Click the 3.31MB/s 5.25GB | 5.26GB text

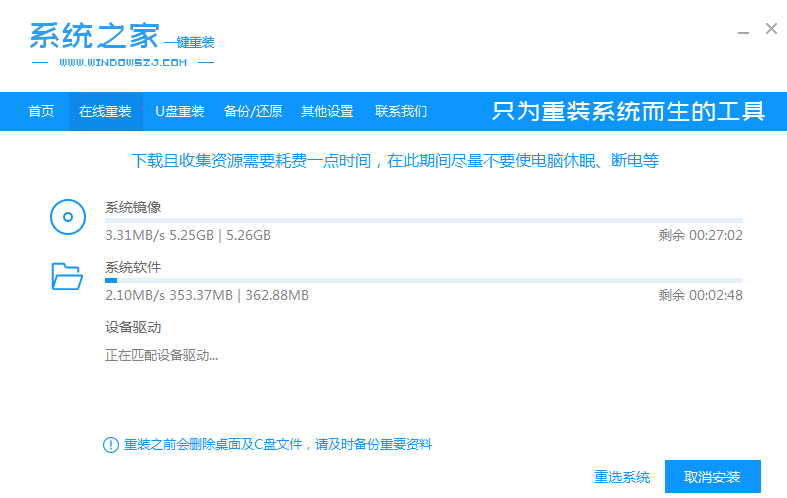(188, 235)
